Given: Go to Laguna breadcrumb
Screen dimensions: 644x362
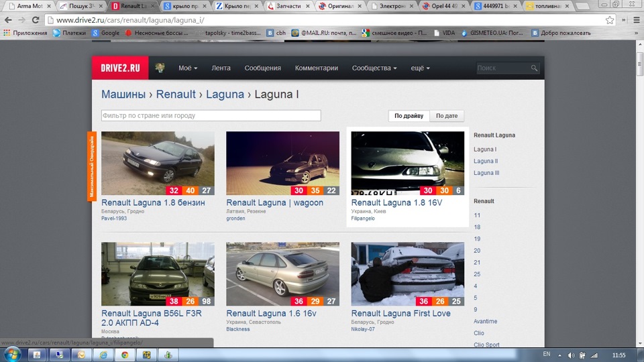Looking at the screenshot, I should [x=225, y=94].
